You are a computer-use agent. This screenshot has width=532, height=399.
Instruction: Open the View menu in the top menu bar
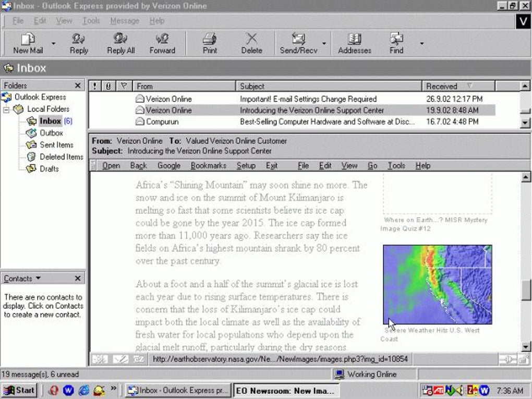point(64,21)
